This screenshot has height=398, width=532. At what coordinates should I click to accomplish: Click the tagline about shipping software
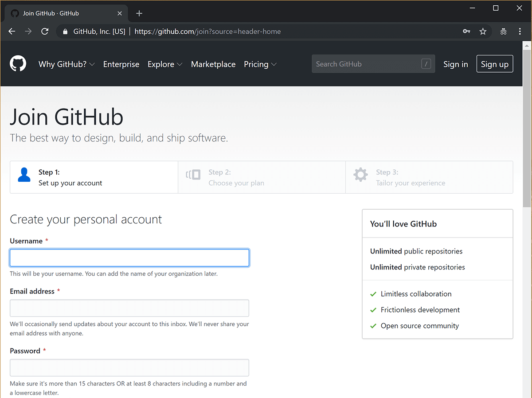coord(119,138)
